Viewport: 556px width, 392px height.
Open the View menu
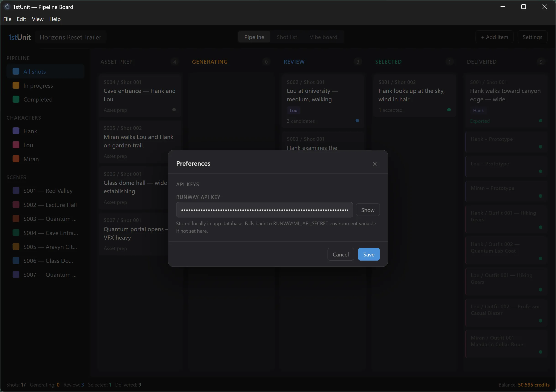tap(37, 19)
